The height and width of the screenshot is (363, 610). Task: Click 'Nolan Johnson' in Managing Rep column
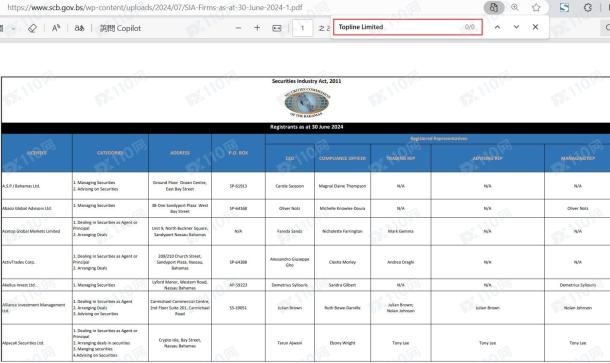pos(578,308)
